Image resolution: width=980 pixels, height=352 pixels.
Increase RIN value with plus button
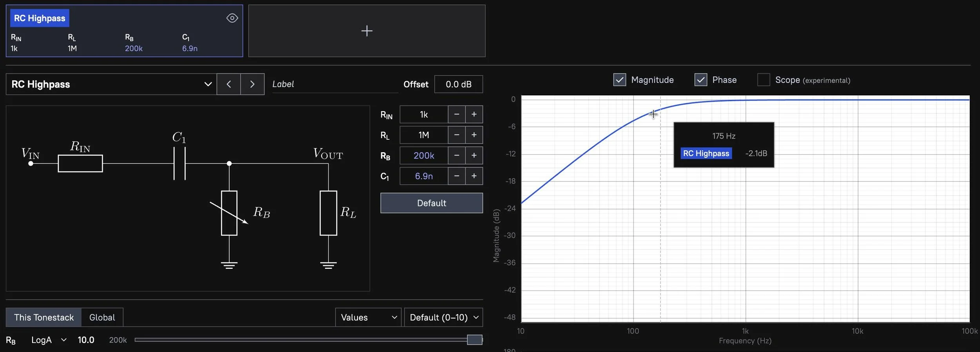(x=474, y=114)
